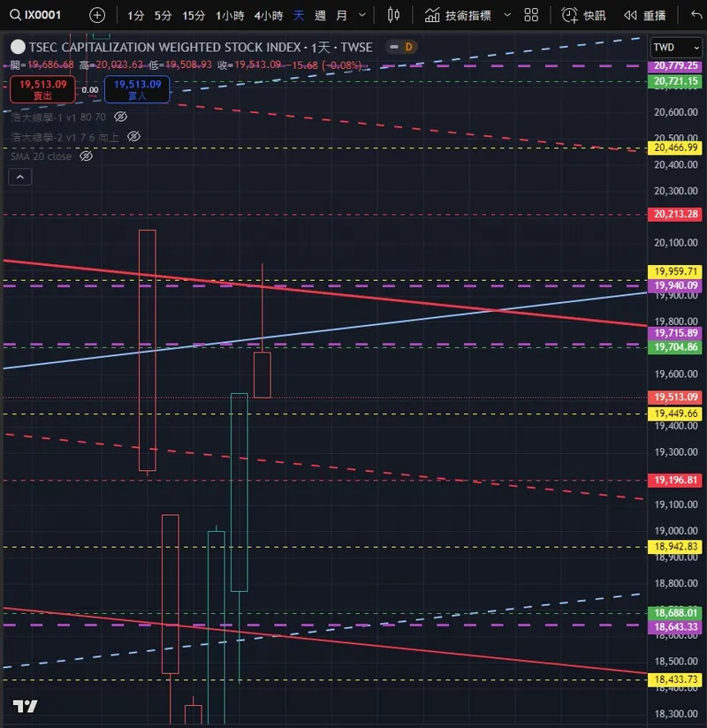Click the 19,940.09 purple price label

tap(675, 285)
